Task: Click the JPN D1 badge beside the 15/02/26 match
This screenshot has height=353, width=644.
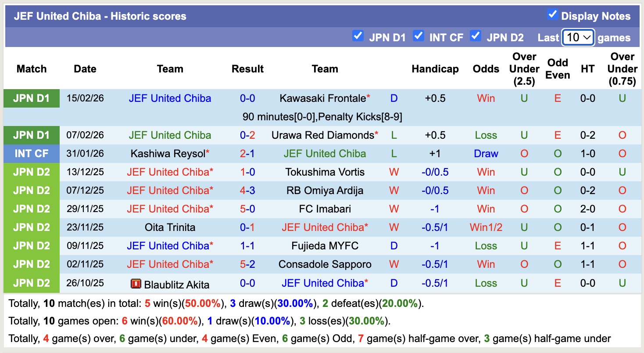Action: [31, 98]
